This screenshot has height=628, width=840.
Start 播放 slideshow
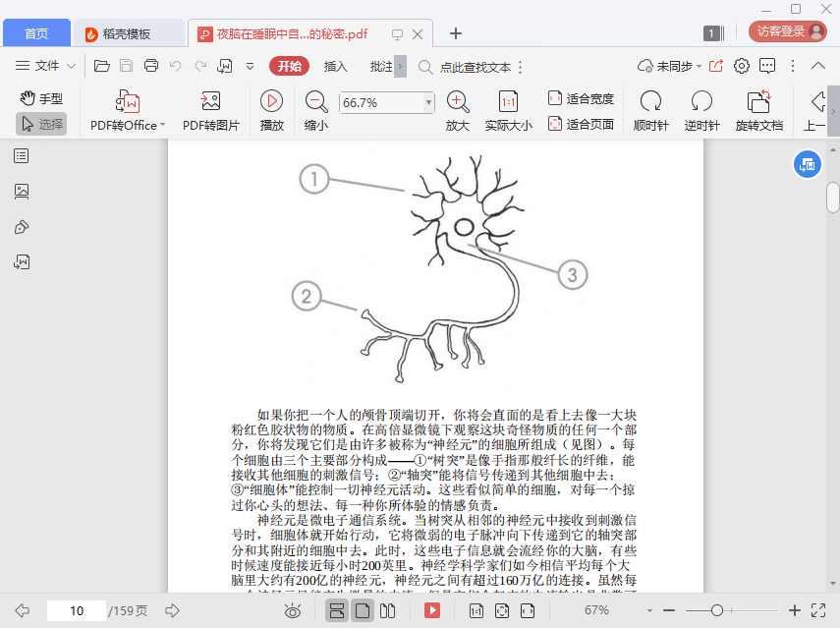click(271, 111)
